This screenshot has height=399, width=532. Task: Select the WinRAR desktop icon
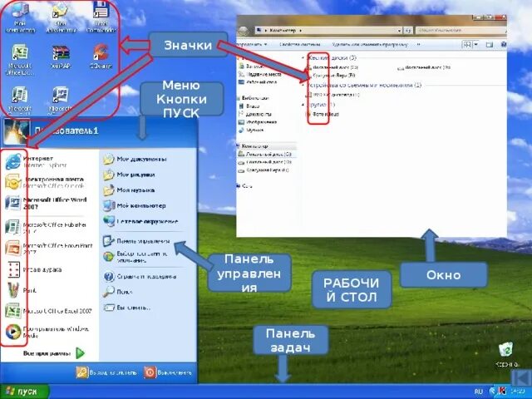pyautogui.click(x=61, y=57)
